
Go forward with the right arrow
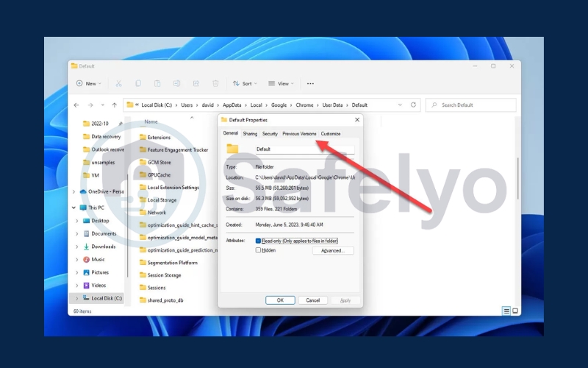tap(90, 105)
